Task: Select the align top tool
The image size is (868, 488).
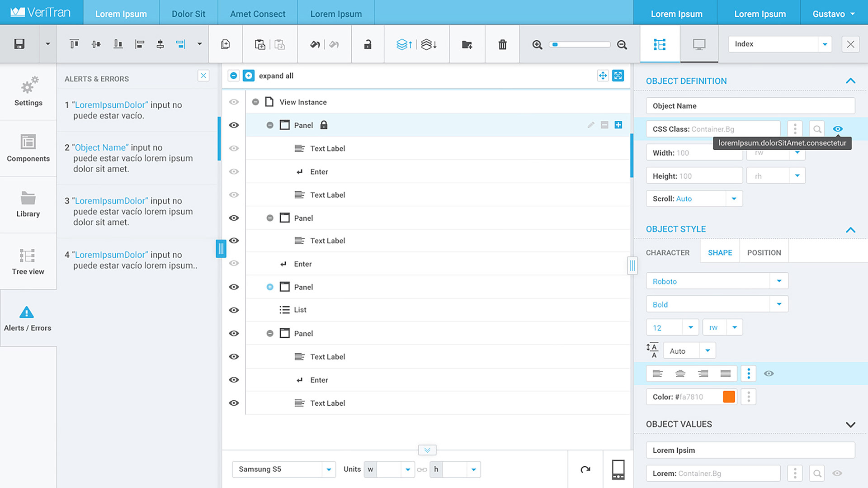Action: tap(74, 44)
